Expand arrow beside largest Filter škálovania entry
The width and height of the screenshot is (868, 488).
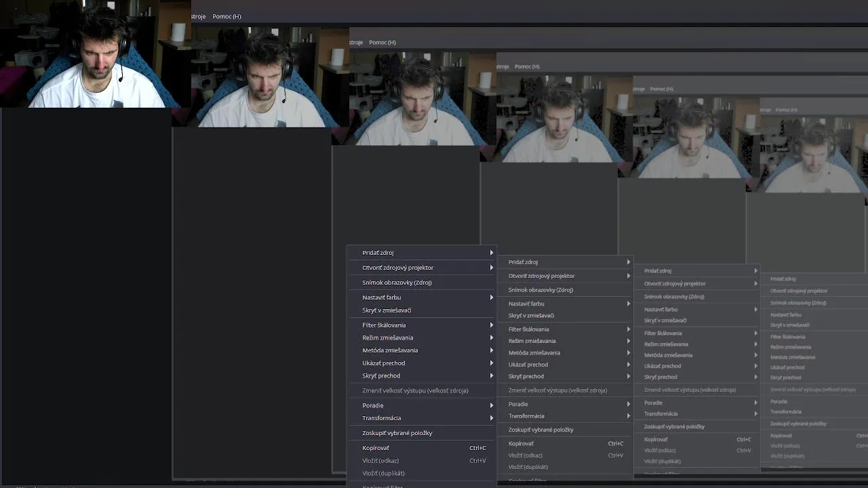point(492,325)
